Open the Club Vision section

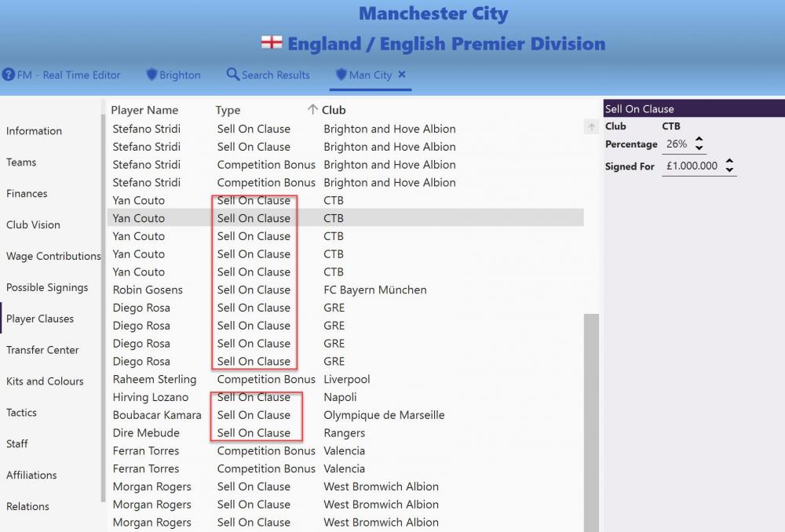point(33,224)
